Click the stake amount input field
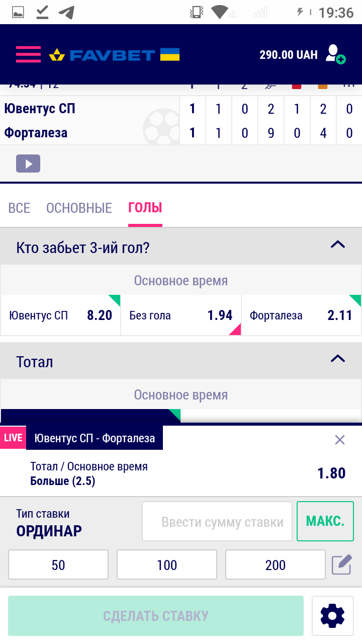This screenshot has width=362, height=644. point(217,521)
